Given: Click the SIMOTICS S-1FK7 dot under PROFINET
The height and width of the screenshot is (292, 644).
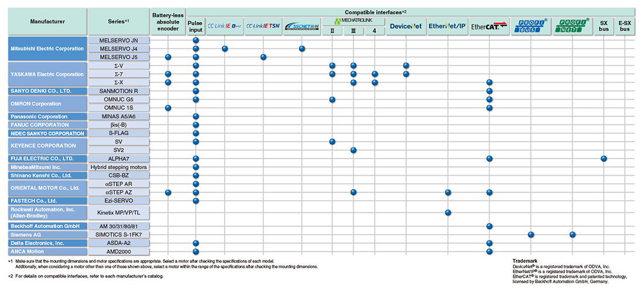Looking at the screenshot, I should coord(573,235).
